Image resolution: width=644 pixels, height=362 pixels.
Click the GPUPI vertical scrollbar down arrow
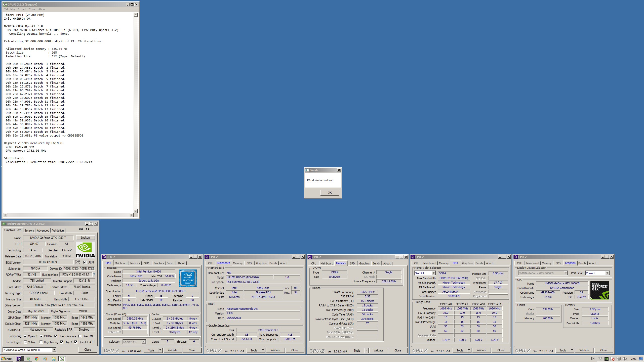click(136, 211)
